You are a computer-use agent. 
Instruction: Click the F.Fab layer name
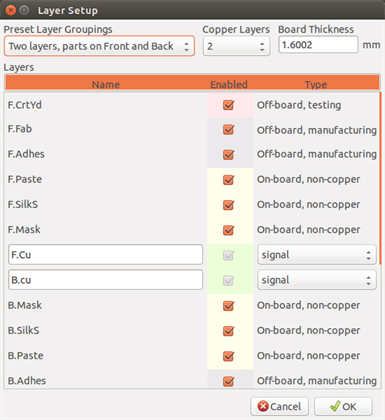(20, 129)
